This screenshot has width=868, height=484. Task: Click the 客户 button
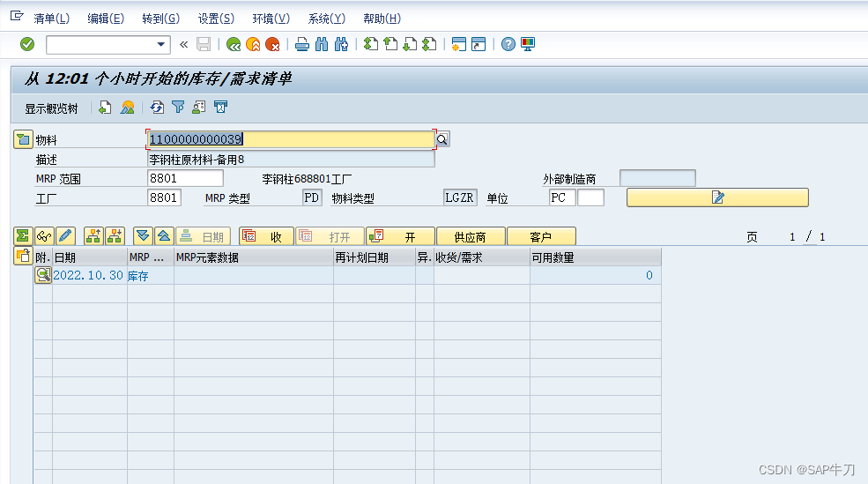click(541, 236)
